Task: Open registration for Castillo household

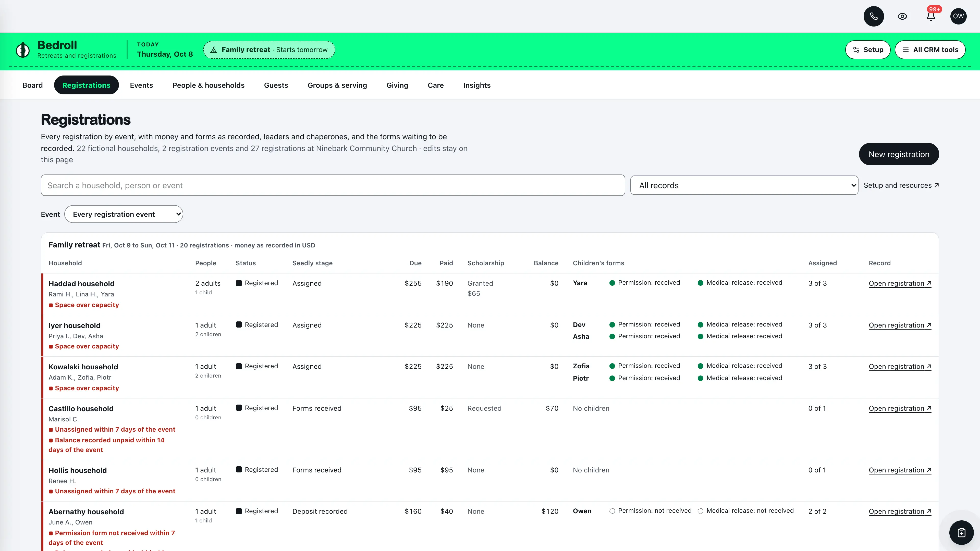Action: point(900,408)
